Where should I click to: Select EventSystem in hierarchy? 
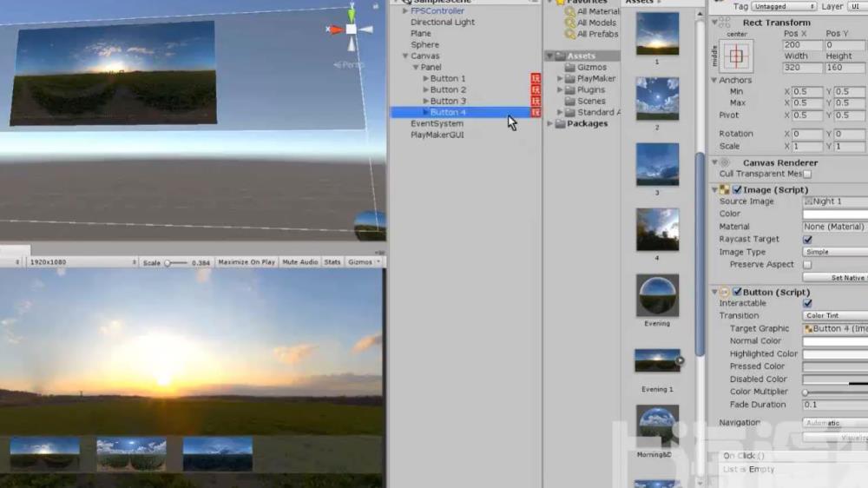click(437, 123)
